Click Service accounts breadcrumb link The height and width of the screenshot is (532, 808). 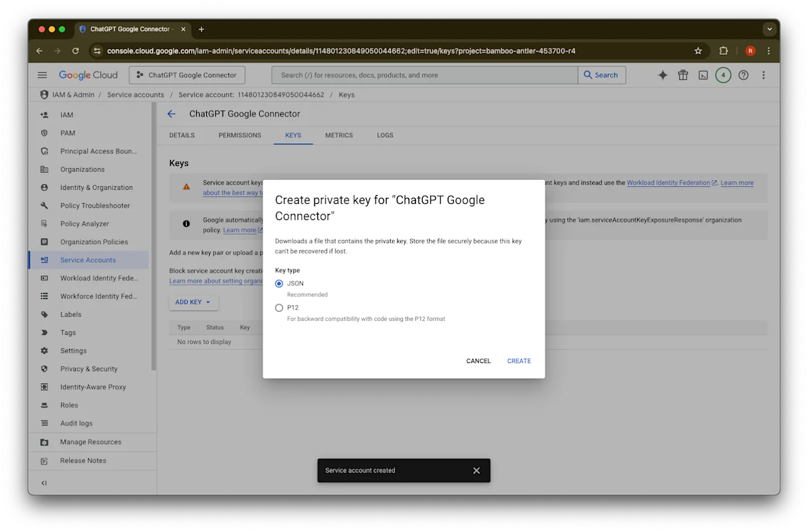[135, 95]
